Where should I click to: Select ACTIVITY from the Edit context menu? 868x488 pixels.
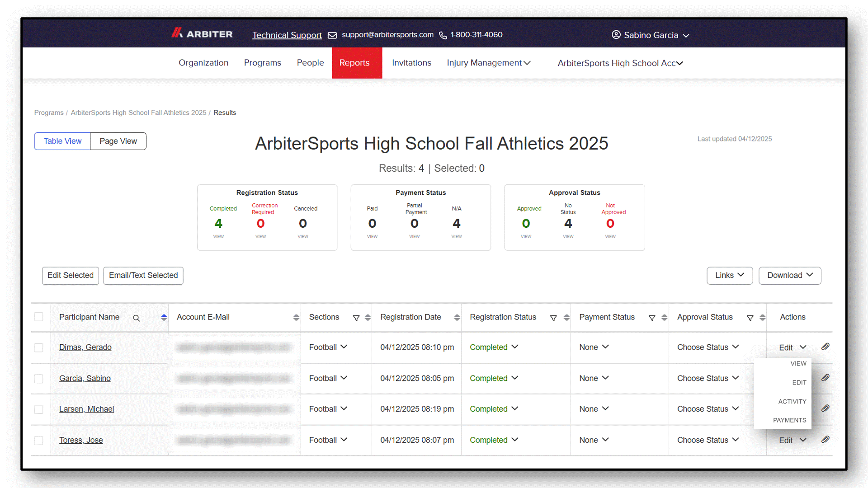click(x=792, y=401)
